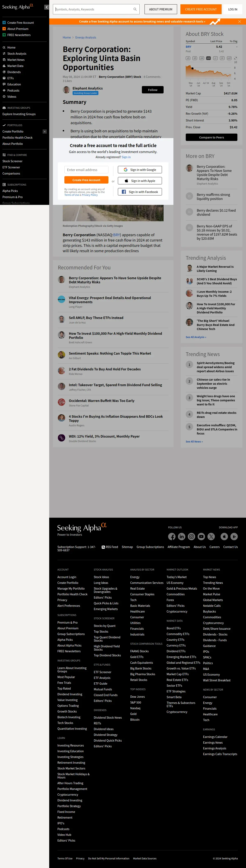Click Elephant Analytics author avatar

tap(66, 90)
